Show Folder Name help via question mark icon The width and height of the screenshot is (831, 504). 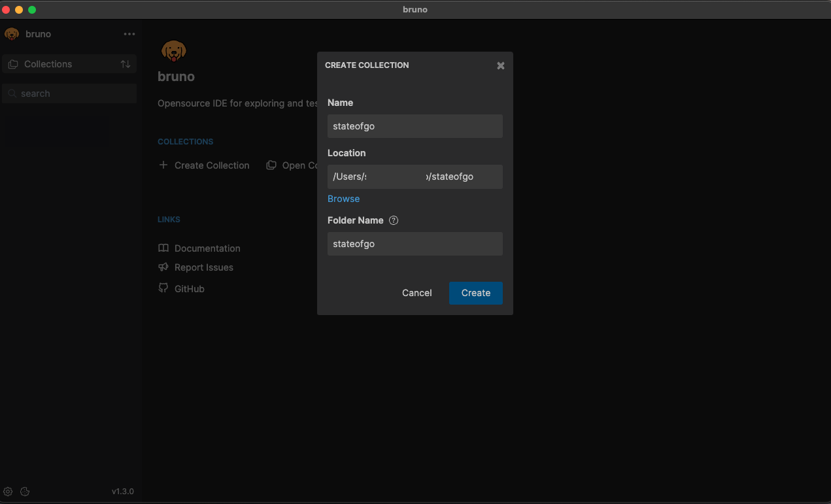394,220
